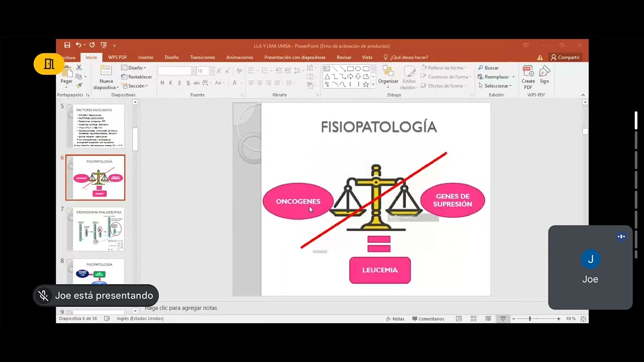Apply bold with the N button

[162, 82]
